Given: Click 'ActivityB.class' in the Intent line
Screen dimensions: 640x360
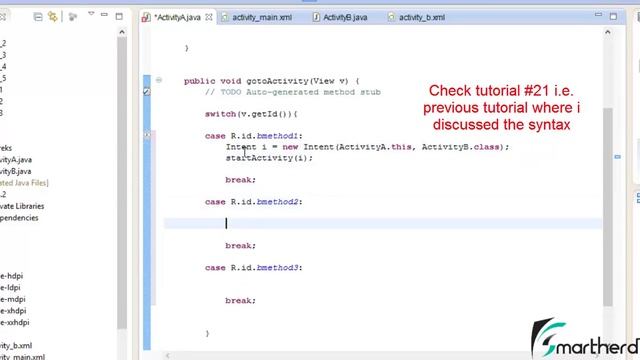Looking at the screenshot, I should (460, 147).
